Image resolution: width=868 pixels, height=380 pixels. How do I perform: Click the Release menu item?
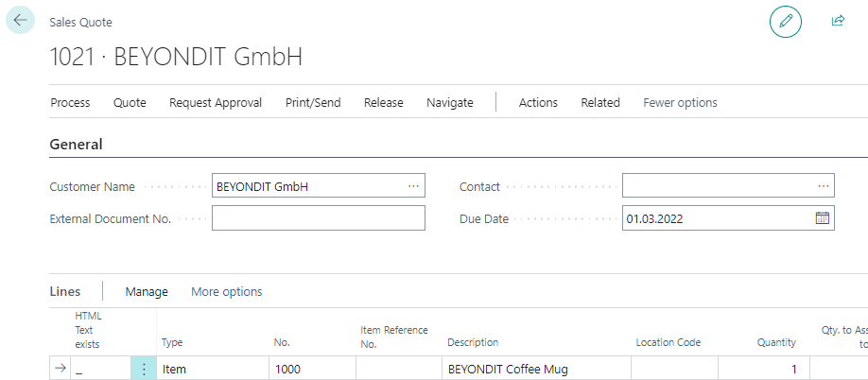(383, 102)
